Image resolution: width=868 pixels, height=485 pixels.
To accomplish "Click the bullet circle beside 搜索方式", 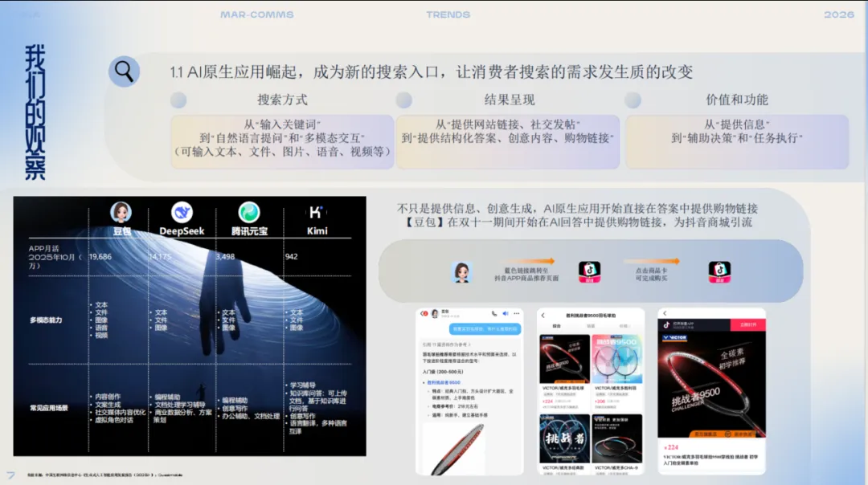I will point(178,100).
